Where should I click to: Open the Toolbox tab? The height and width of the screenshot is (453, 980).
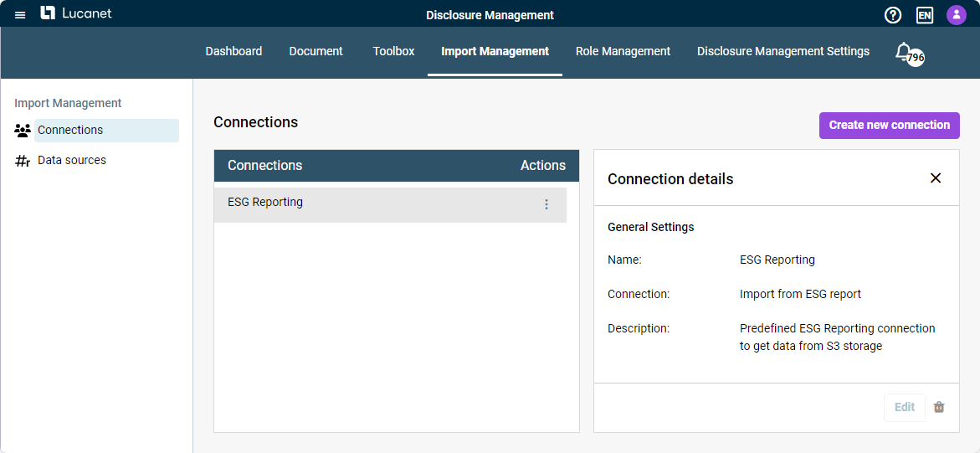click(x=393, y=51)
